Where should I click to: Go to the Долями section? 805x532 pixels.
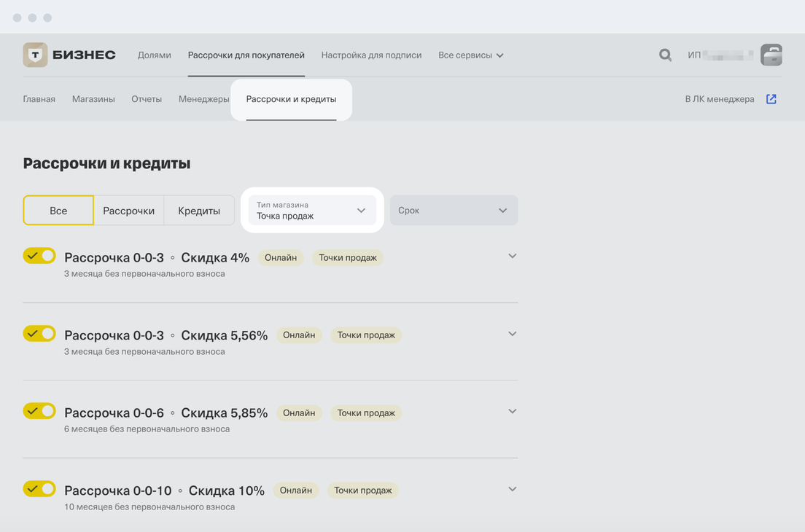click(x=154, y=55)
